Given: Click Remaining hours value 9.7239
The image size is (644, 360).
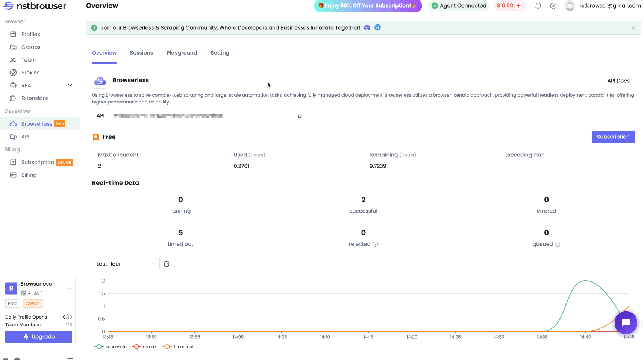Looking at the screenshot, I should pyautogui.click(x=378, y=166).
